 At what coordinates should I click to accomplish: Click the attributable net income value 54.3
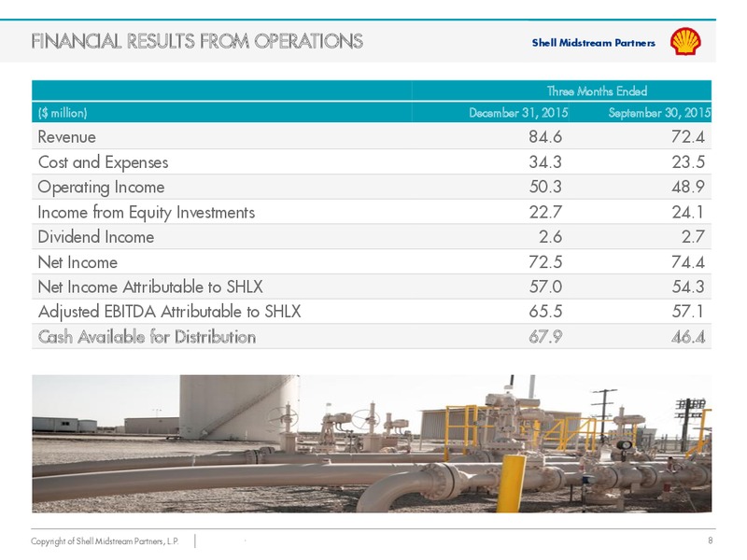[x=688, y=287]
